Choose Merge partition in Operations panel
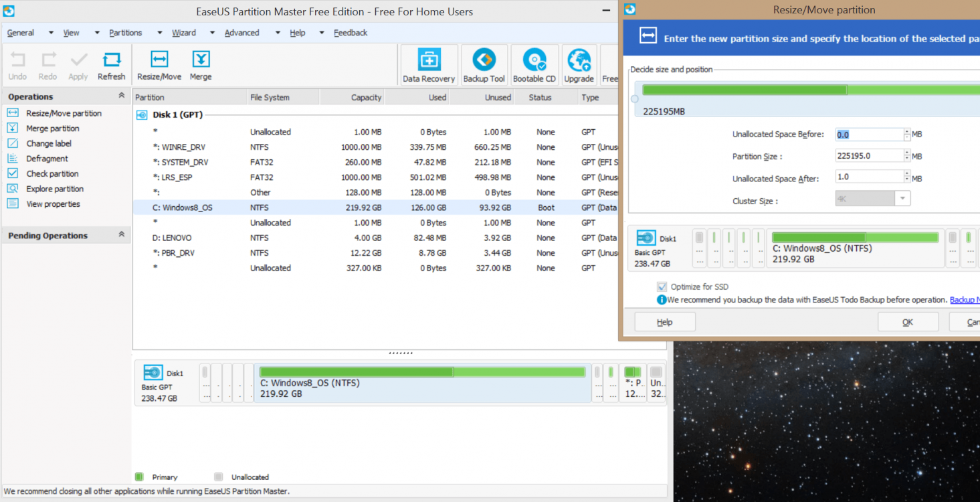Viewport: 980px width, 502px height. tap(52, 129)
